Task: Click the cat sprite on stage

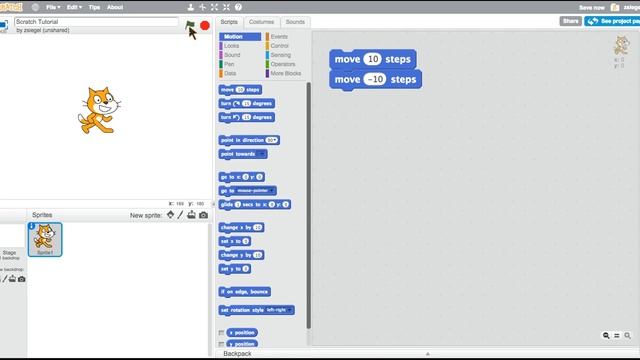Action: (x=99, y=110)
